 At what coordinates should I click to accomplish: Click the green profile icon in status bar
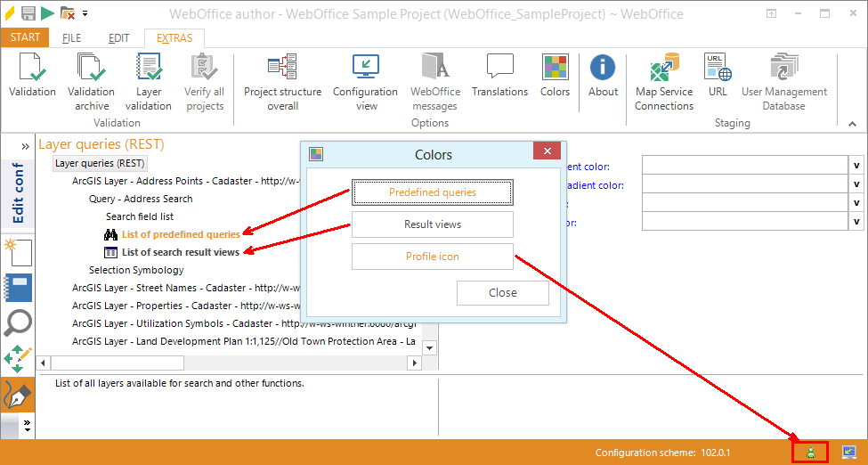coord(810,453)
